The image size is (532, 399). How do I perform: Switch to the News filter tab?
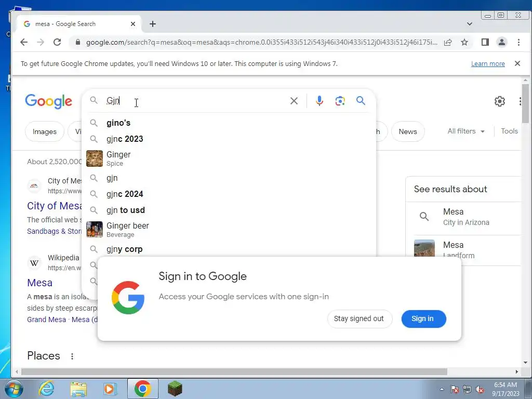pos(408,131)
